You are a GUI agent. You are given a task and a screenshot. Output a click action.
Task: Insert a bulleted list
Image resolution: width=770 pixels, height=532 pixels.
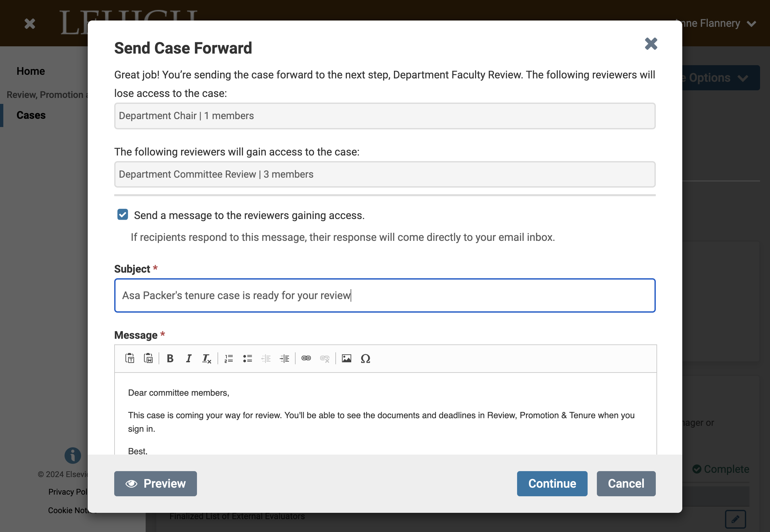(x=247, y=358)
